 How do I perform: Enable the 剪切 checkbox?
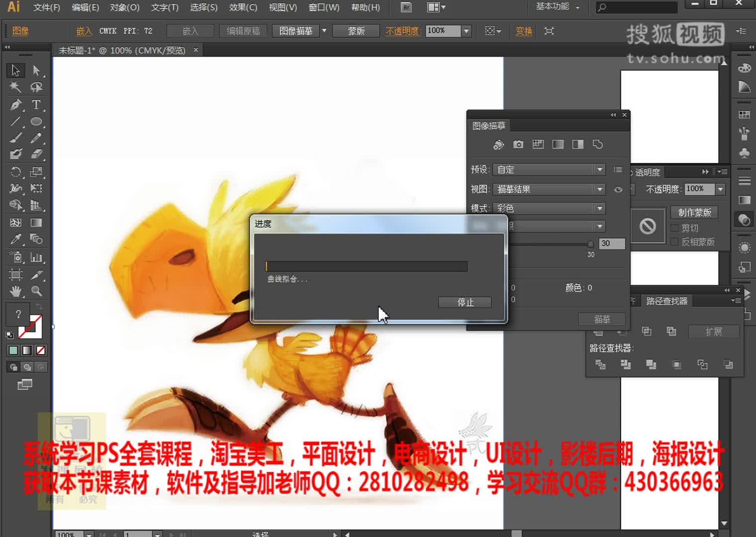click(x=674, y=228)
